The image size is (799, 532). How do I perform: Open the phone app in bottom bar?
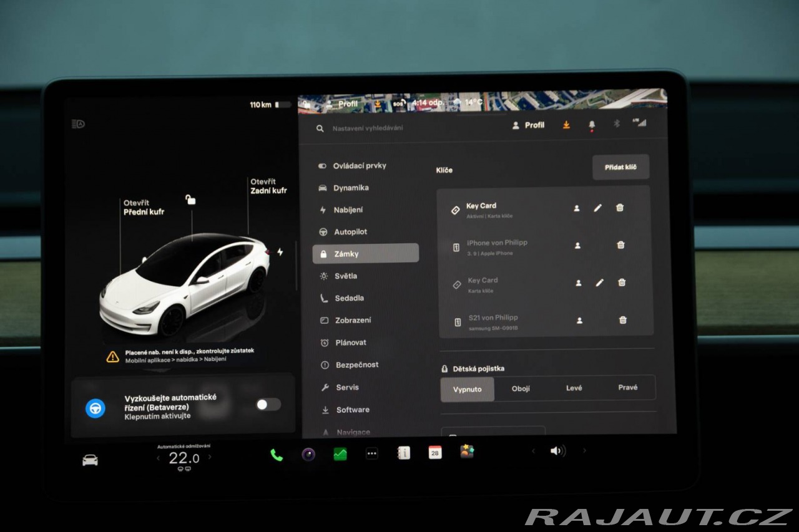click(277, 455)
